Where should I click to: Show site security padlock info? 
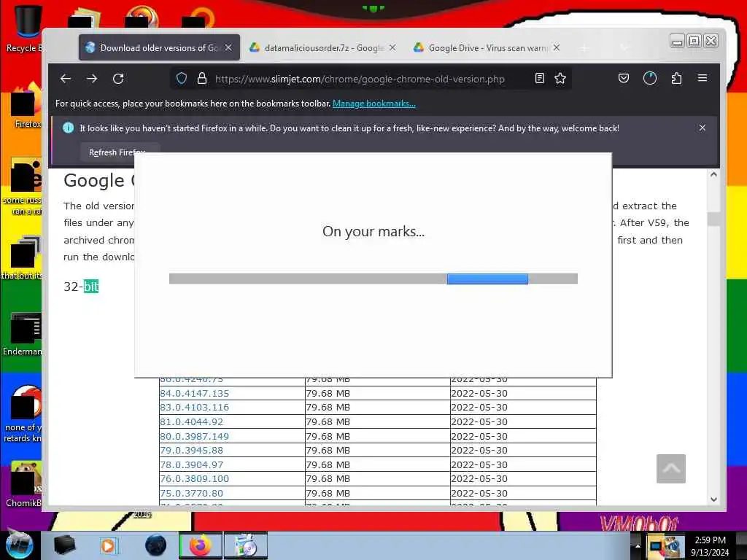click(202, 79)
